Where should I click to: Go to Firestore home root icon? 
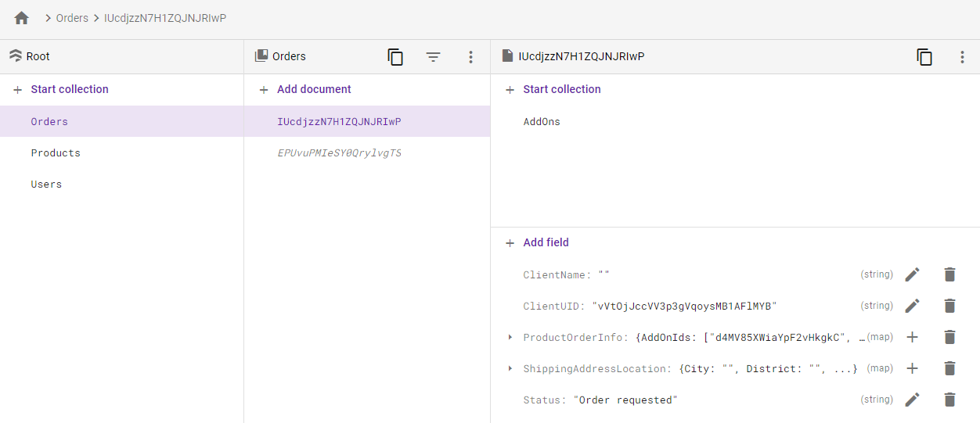tap(21, 18)
